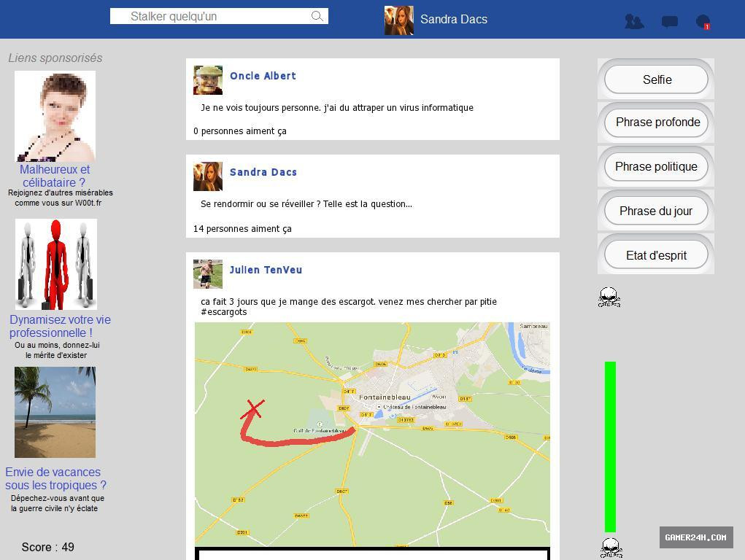Click the Phrase profonde button
This screenshot has width=745, height=560.
[x=656, y=123]
